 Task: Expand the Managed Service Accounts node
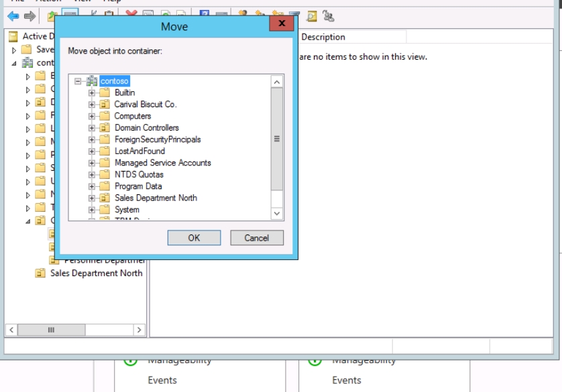point(92,163)
